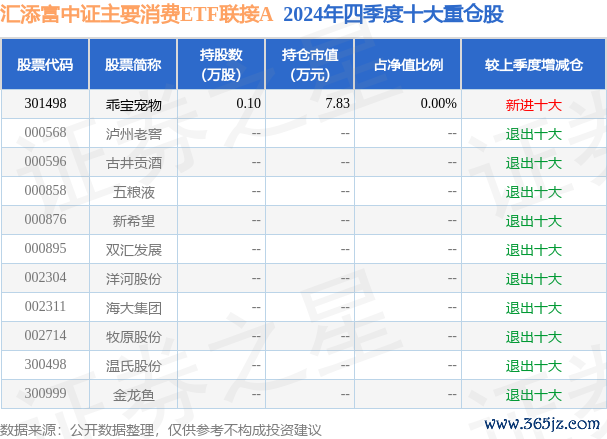Select the 持仓市值(万元) column header
The height and width of the screenshot is (439, 607).
310,65
